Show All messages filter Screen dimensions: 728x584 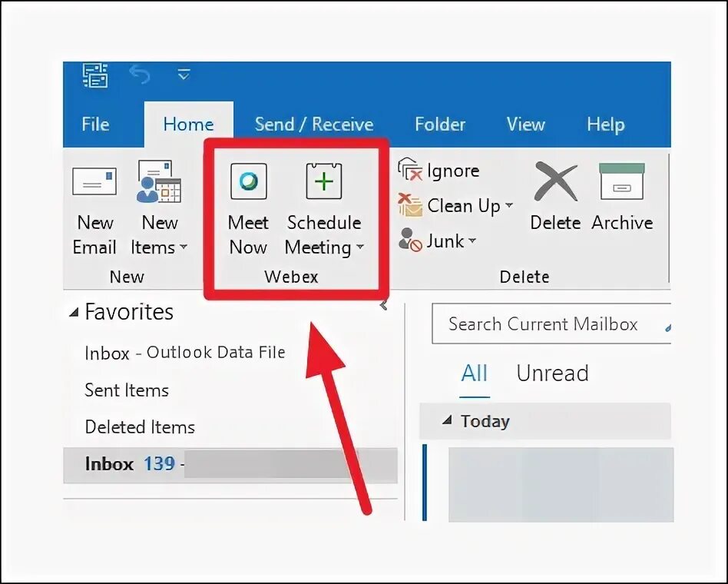pyautogui.click(x=474, y=373)
